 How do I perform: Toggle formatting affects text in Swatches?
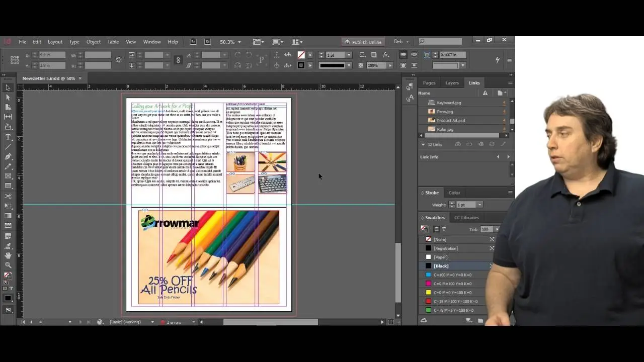click(444, 229)
